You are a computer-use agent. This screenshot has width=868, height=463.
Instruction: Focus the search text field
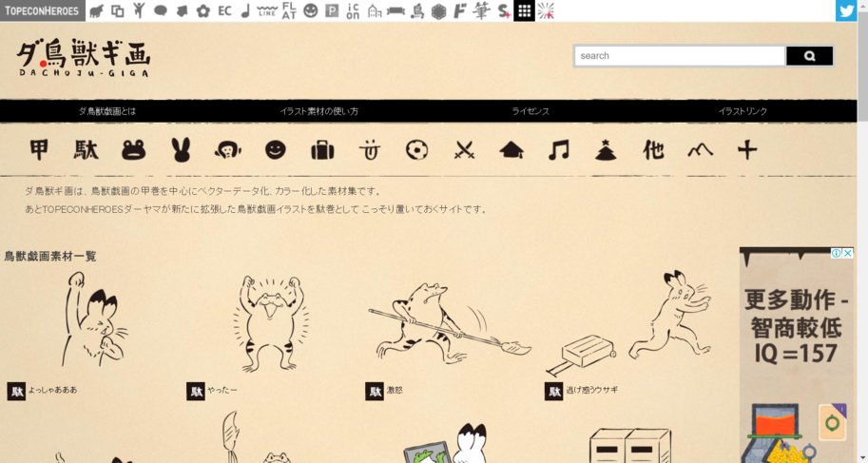coord(679,56)
